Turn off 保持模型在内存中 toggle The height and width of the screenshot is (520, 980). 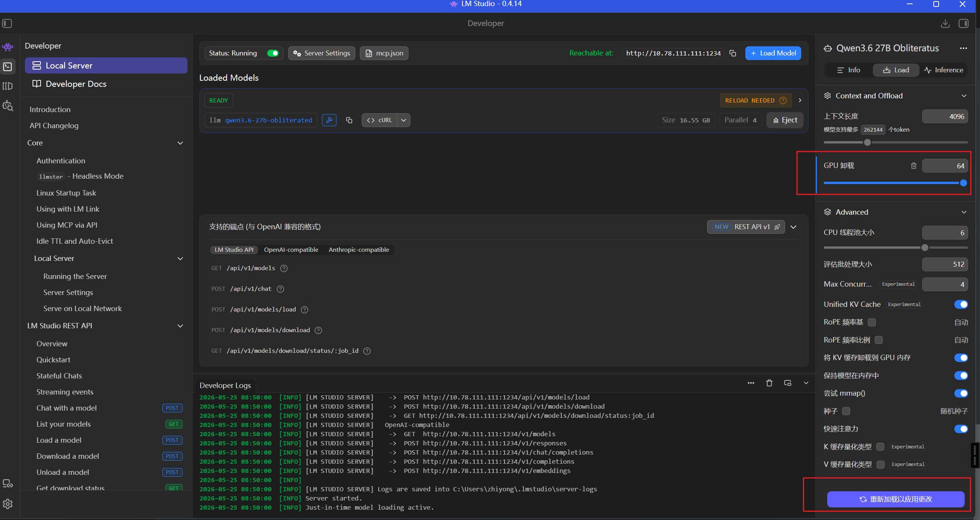961,375
